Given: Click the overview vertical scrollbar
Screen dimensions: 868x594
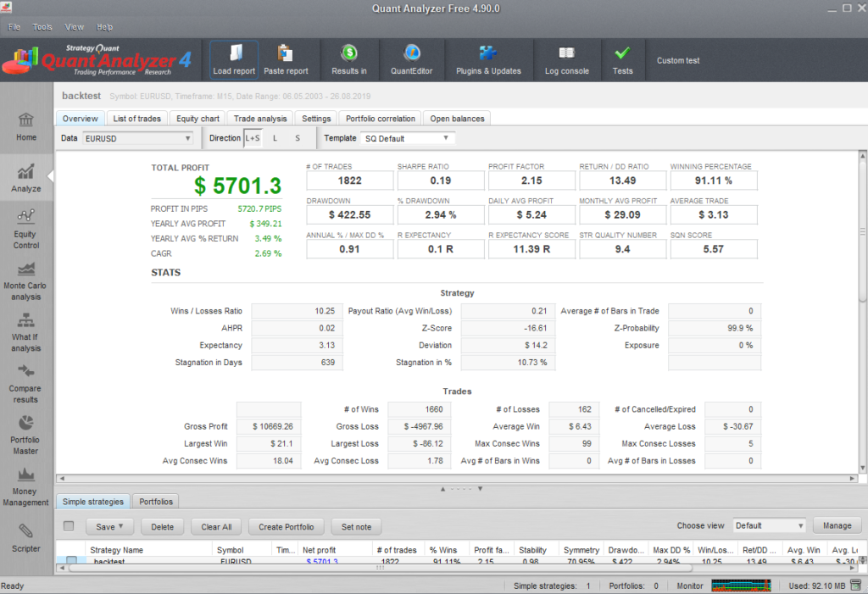Looking at the screenshot, I should 862,232.
